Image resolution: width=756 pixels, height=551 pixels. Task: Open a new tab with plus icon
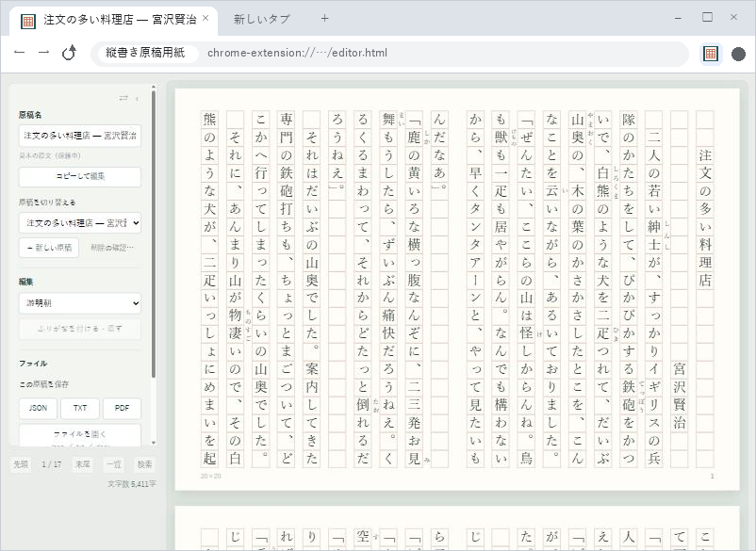(x=324, y=18)
